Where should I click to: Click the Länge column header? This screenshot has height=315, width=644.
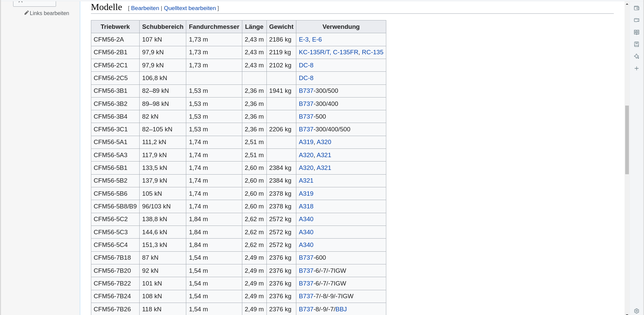click(254, 27)
